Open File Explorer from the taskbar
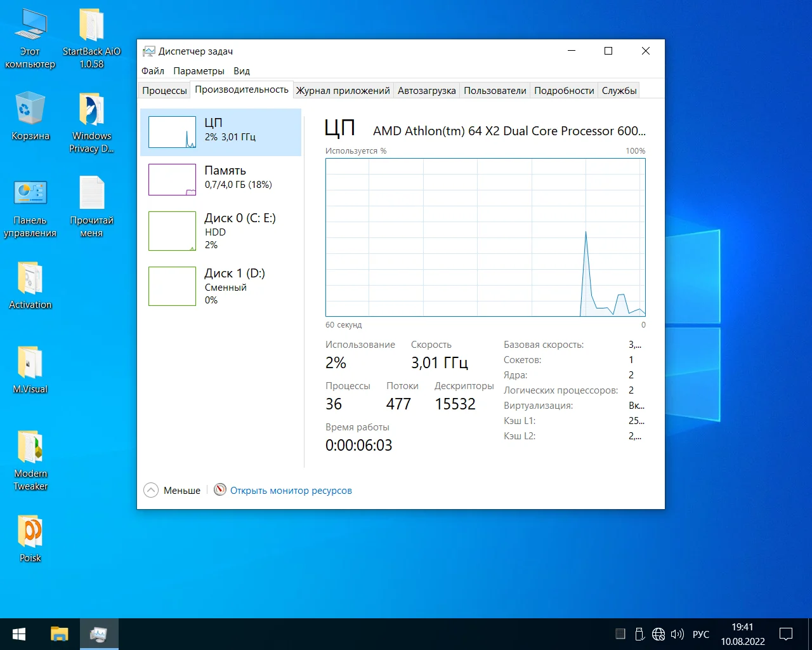 pyautogui.click(x=60, y=634)
